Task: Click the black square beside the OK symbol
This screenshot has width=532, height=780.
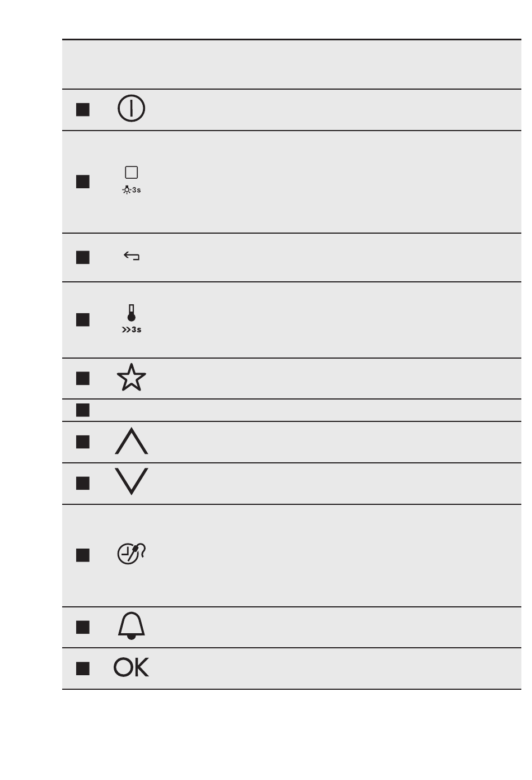Action: 83,668
